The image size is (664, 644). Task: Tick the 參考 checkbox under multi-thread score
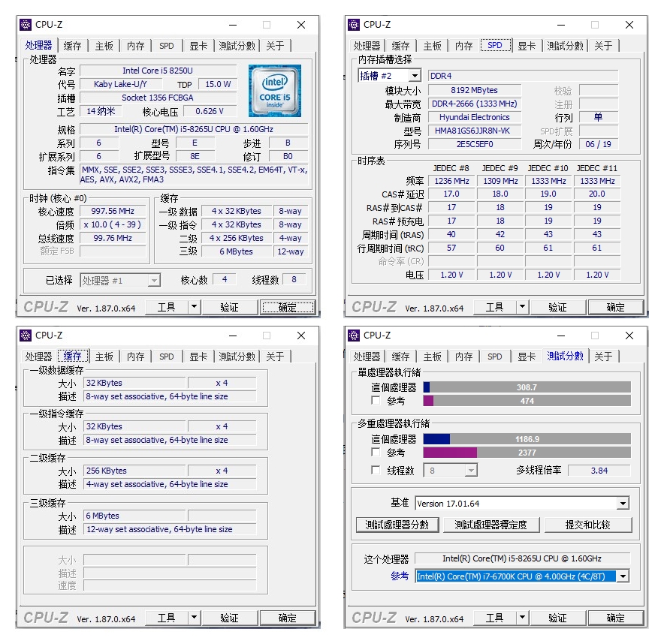376,453
